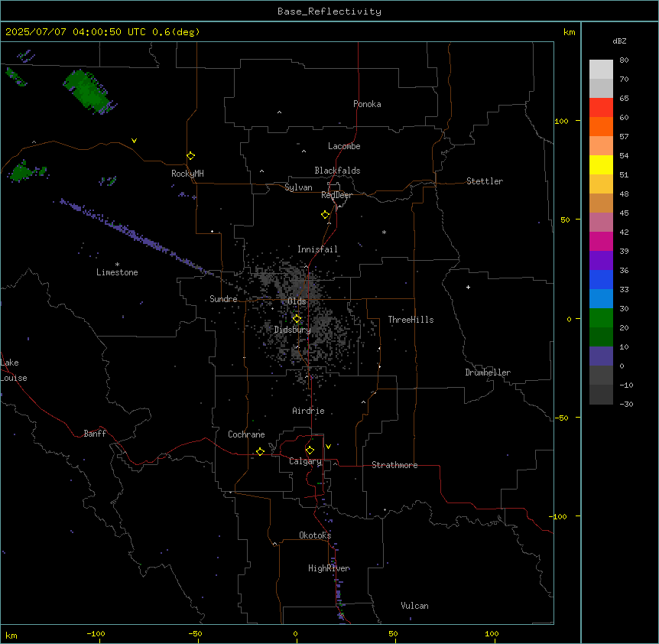Select the magenta 39-42 dBZ legend swatch
The width and height of the screenshot is (659, 644).
click(601, 241)
